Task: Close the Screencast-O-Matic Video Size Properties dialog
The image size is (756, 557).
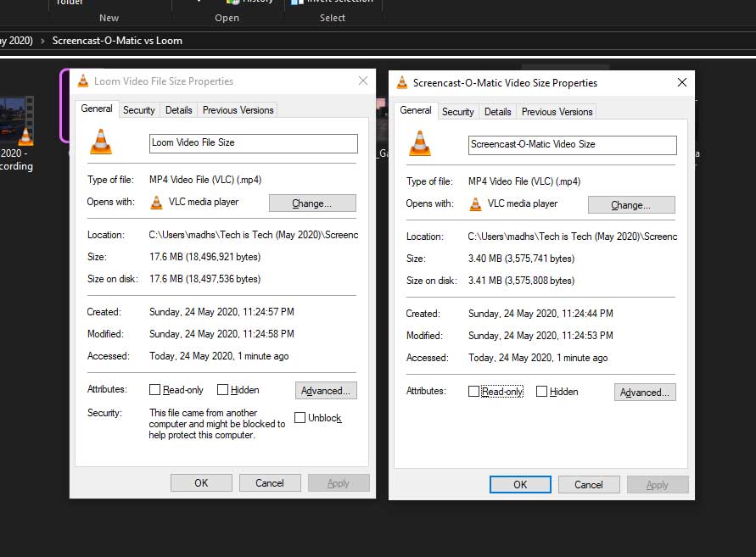Action: tap(681, 82)
